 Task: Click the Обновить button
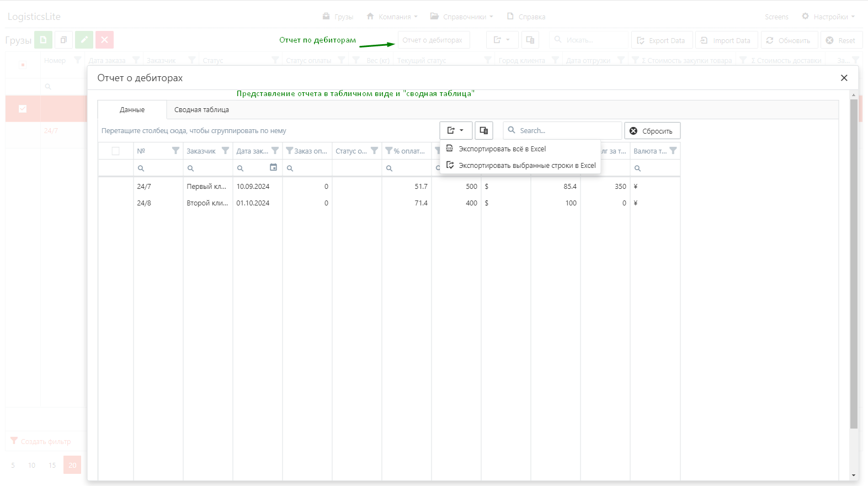(x=789, y=40)
